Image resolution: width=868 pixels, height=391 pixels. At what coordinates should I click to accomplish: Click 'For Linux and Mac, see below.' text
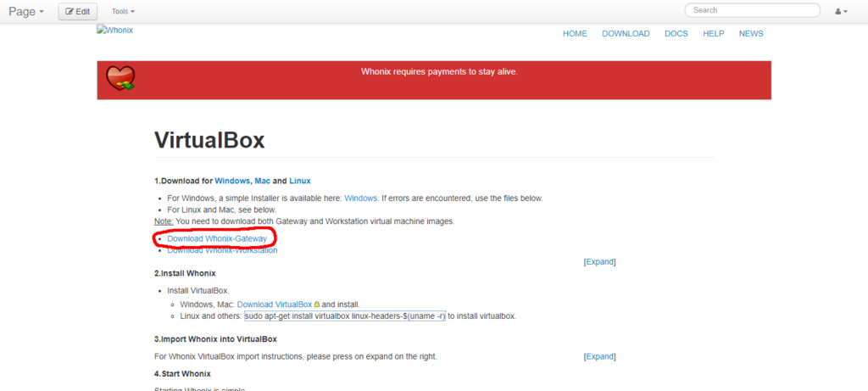point(221,209)
